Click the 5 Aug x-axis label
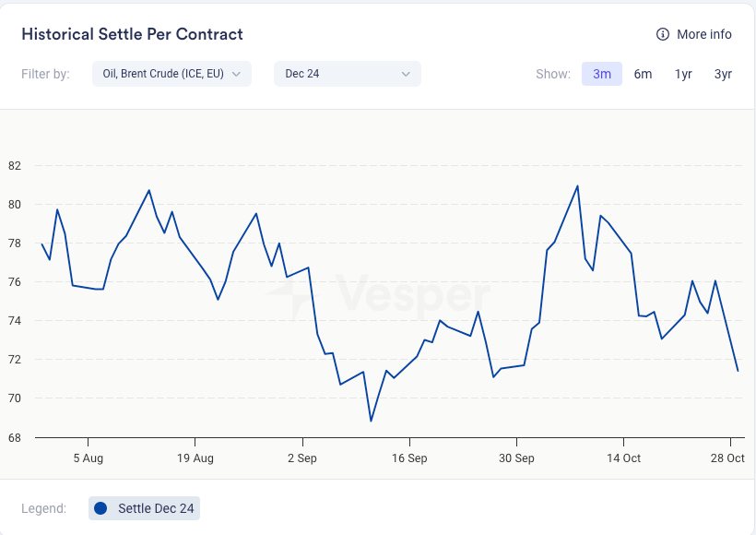The width and height of the screenshot is (756, 535). pyautogui.click(x=88, y=458)
